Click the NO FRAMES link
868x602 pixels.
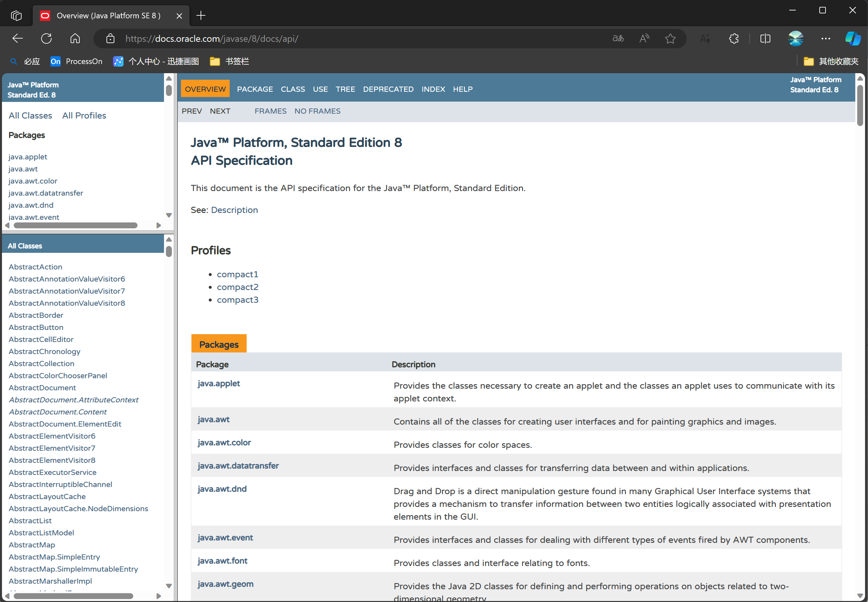click(x=317, y=111)
